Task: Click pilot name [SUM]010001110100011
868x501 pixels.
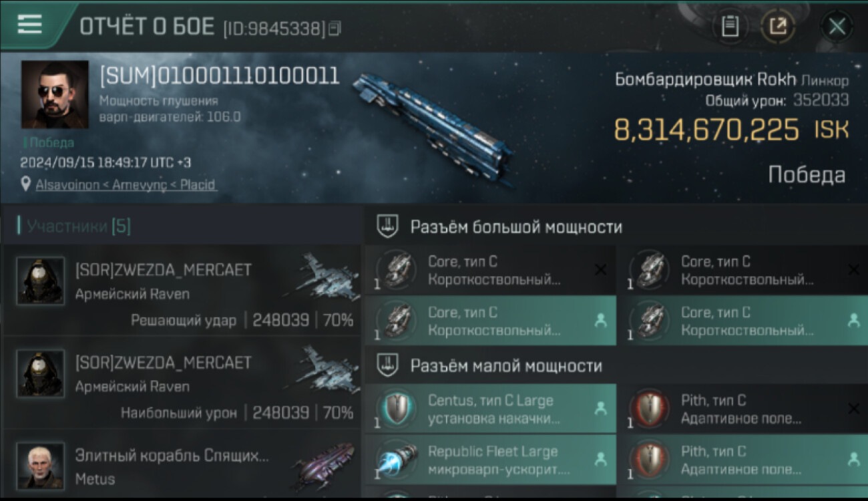Action: point(219,75)
